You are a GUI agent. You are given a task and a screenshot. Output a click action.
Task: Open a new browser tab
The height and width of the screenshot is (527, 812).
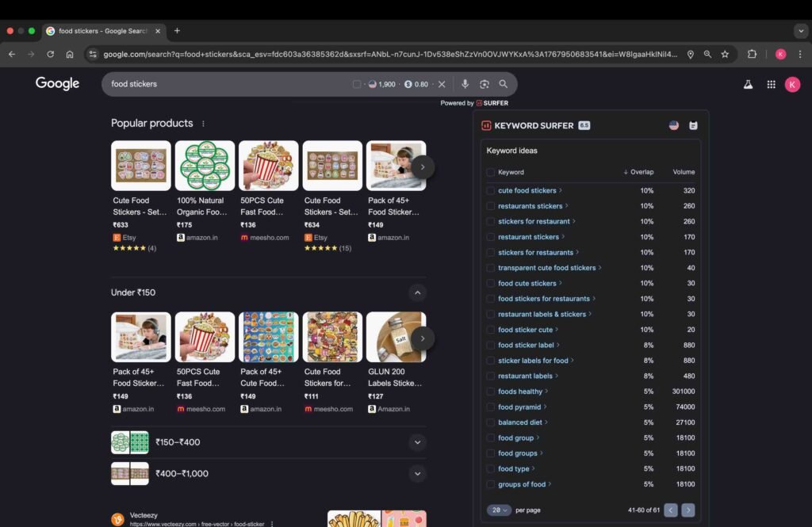click(x=177, y=31)
